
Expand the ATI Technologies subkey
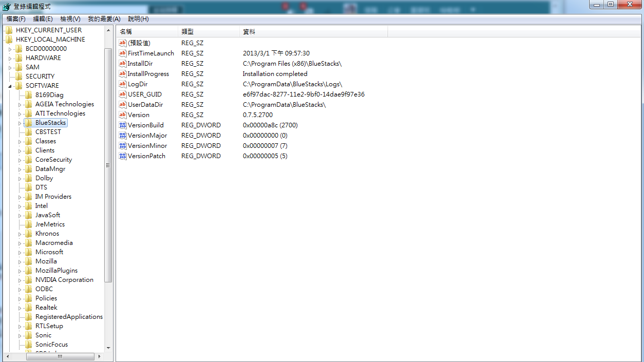click(x=20, y=113)
